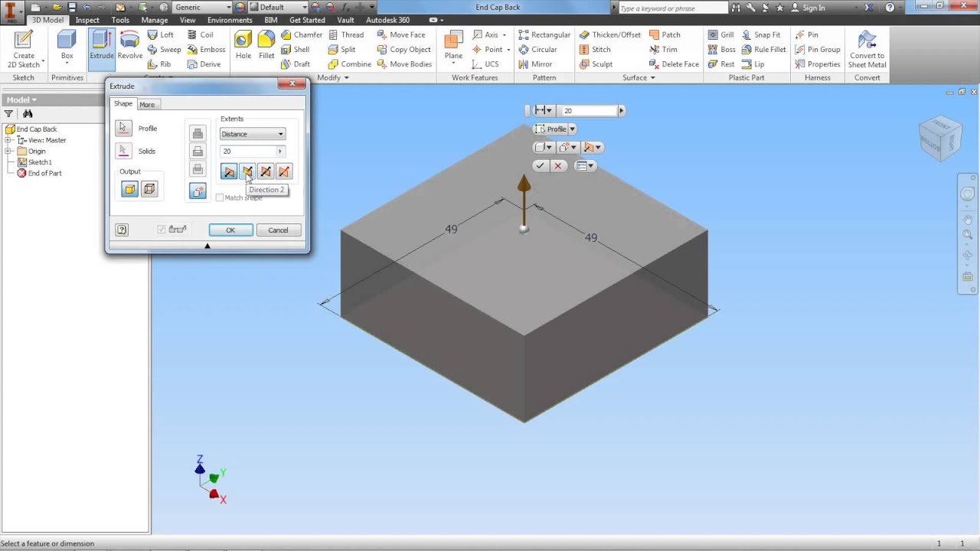
Task: Open the Get Started ribbon tab
Action: click(x=307, y=20)
